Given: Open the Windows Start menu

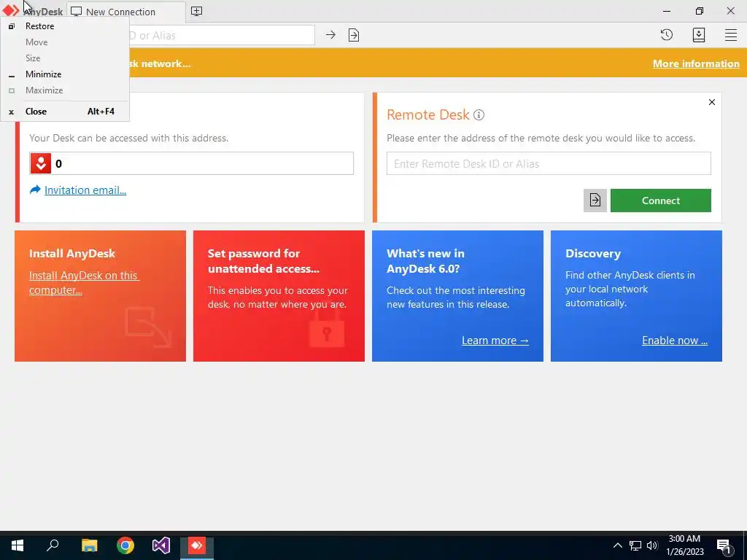Looking at the screenshot, I should tap(18, 545).
